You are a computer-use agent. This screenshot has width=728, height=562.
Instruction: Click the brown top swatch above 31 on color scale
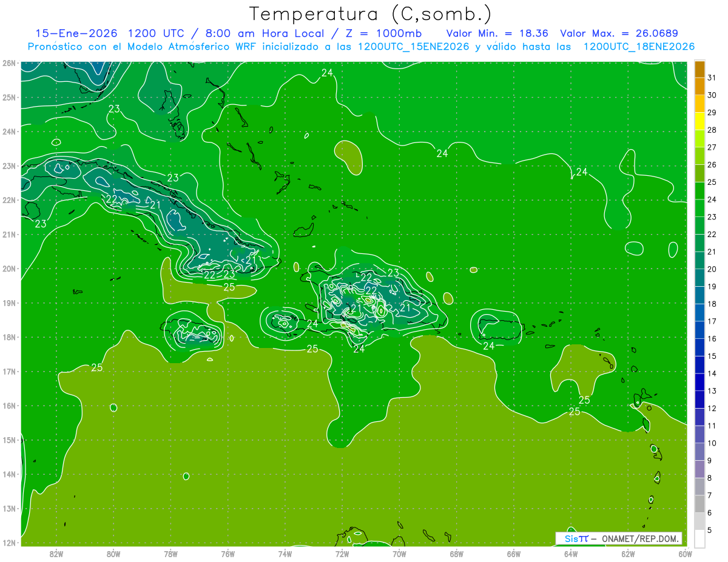[699, 69]
